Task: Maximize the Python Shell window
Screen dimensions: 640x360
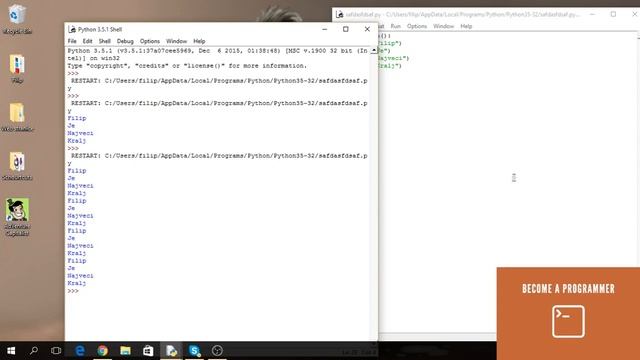Action: click(346, 29)
